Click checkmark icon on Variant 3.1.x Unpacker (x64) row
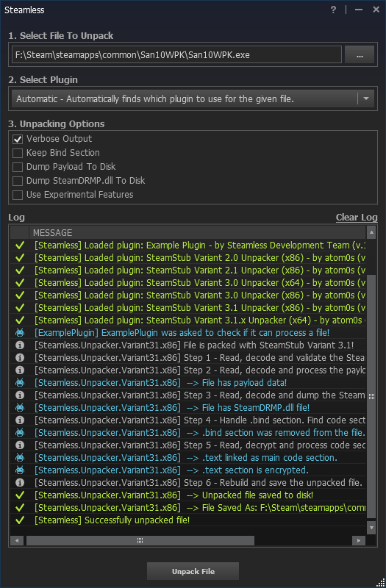386x588 pixels. pos(20,320)
